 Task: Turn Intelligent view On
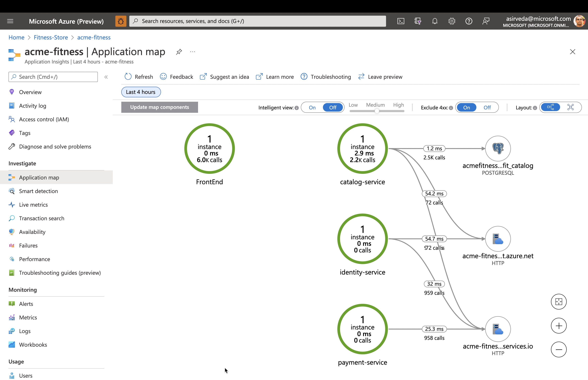point(312,108)
